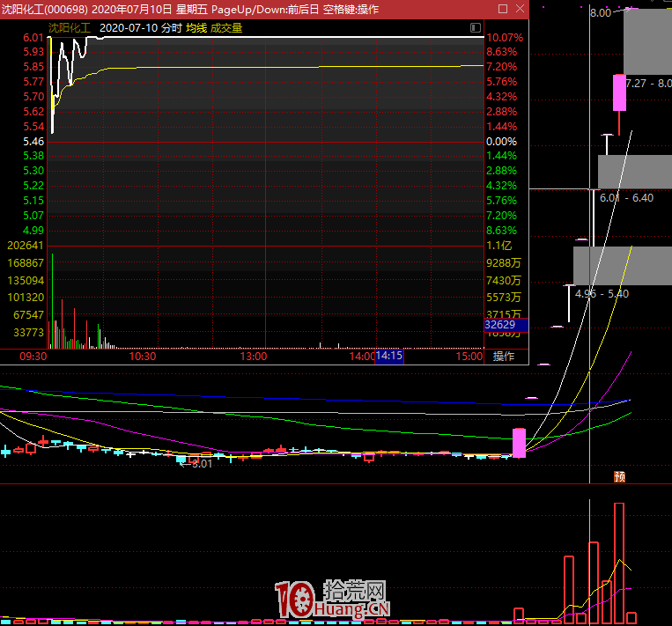Click the 成交量 label in chart header
Image resolution: width=672 pixels, height=626 pixels.
tap(225, 28)
